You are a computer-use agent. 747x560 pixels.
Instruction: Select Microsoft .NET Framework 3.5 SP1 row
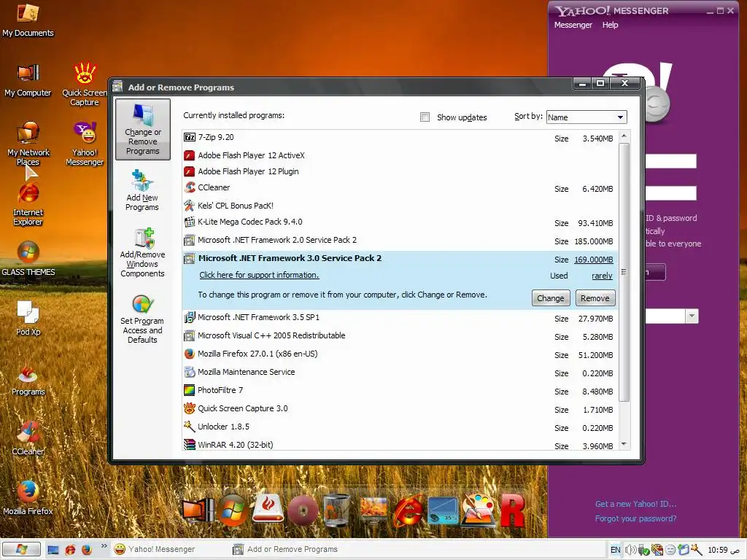pyautogui.click(x=400, y=318)
